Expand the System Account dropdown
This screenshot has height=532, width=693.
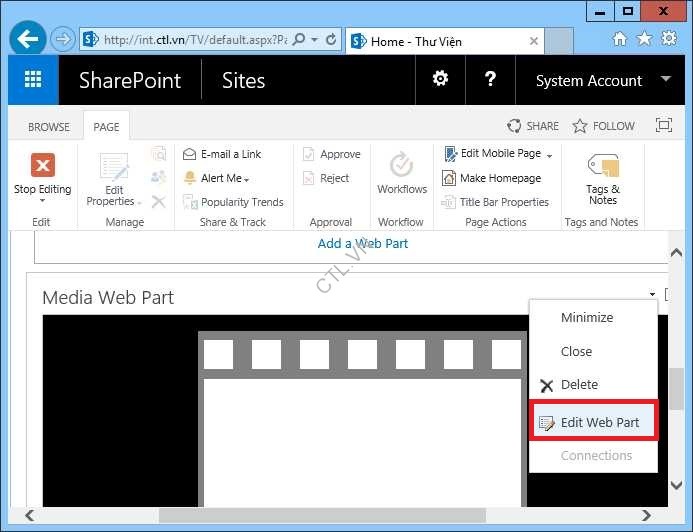666,80
